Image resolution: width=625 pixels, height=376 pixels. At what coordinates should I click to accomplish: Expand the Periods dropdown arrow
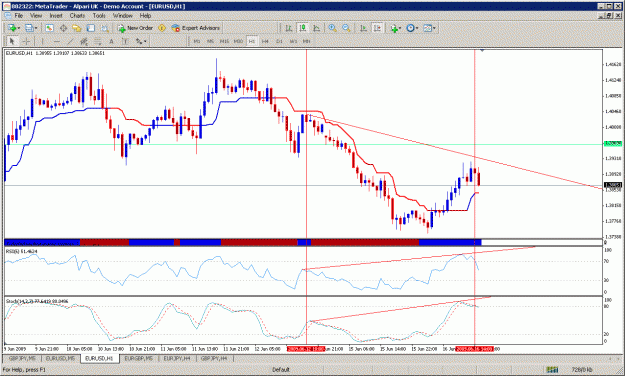tap(417, 28)
